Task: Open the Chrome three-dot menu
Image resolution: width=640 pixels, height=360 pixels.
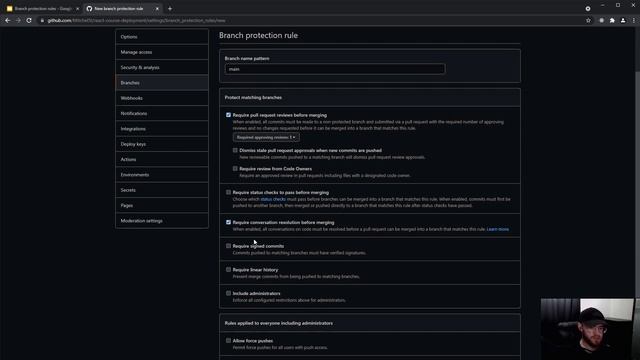Action: pyautogui.click(x=634, y=20)
